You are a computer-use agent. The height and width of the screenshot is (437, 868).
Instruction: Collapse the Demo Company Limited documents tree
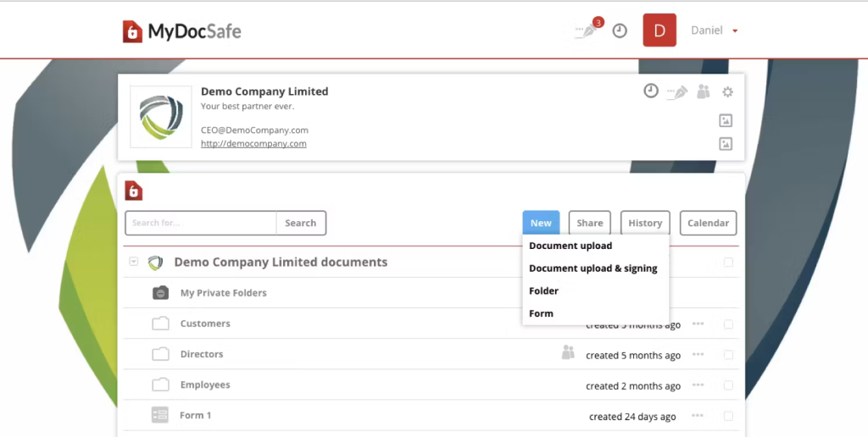point(133,263)
